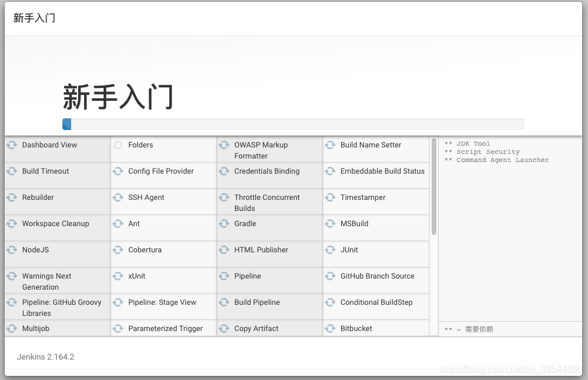Click the Parameterized Trigger text
This screenshot has width=588, height=380.
coord(166,329)
